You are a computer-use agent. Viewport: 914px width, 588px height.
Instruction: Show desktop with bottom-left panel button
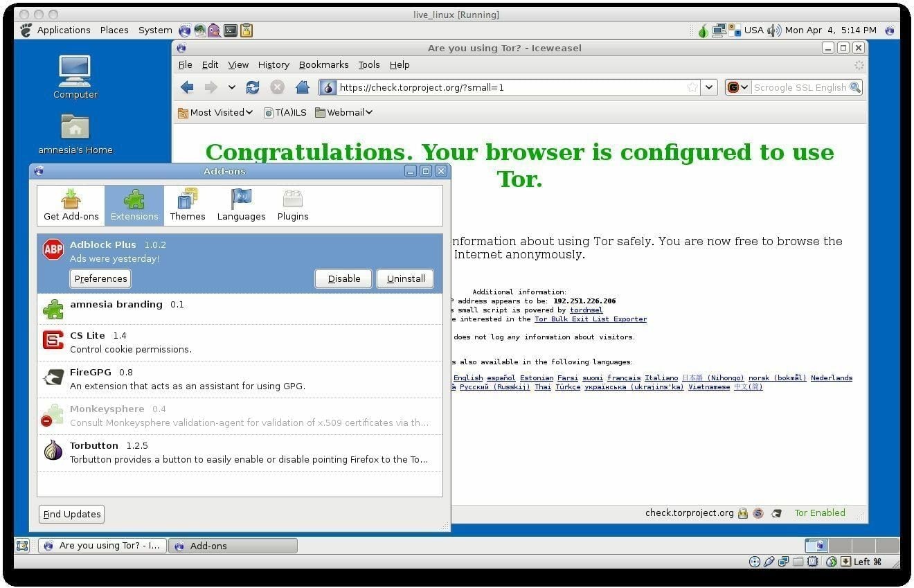click(22, 546)
